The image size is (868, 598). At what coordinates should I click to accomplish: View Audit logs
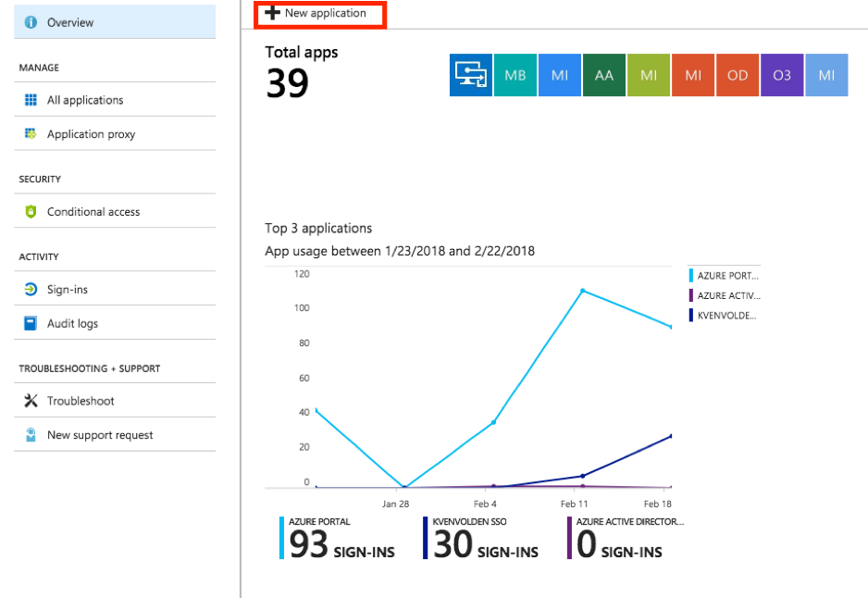point(115,323)
